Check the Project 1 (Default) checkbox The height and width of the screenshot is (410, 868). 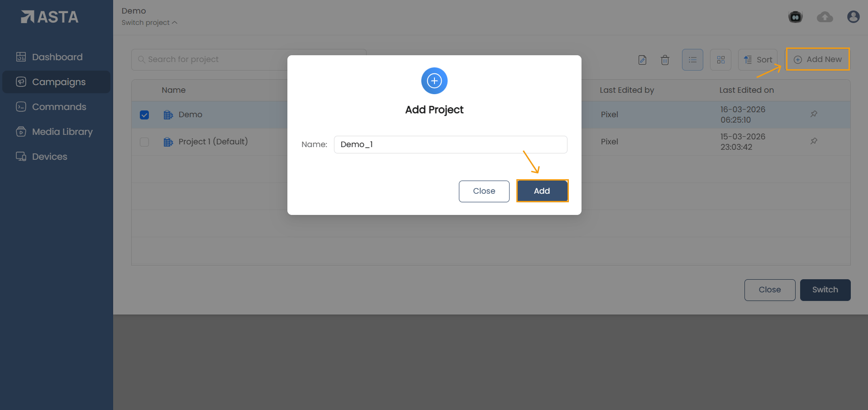[x=144, y=142]
